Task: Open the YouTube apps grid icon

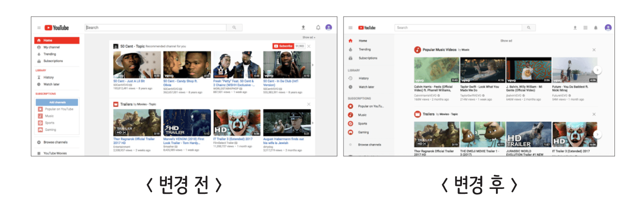Action: click(x=585, y=28)
